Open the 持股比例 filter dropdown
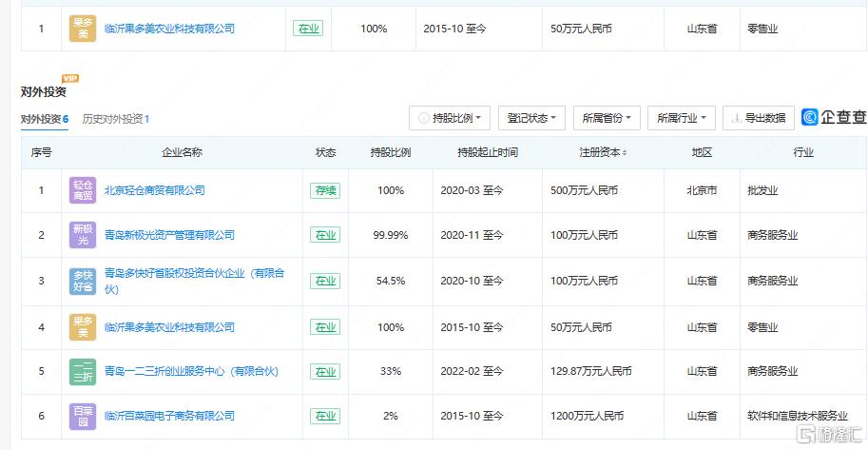 click(x=450, y=118)
